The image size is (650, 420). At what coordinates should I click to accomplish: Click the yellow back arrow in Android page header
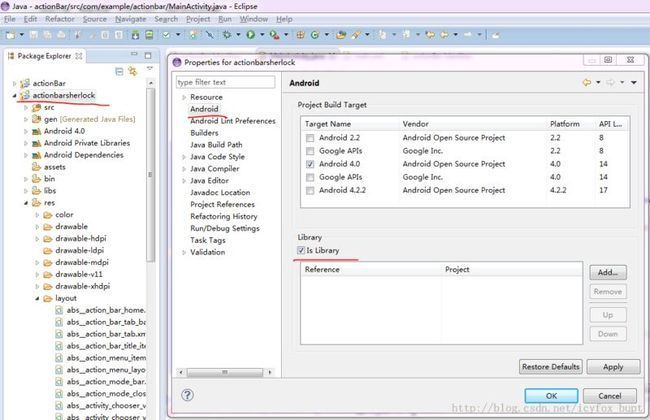click(x=587, y=83)
